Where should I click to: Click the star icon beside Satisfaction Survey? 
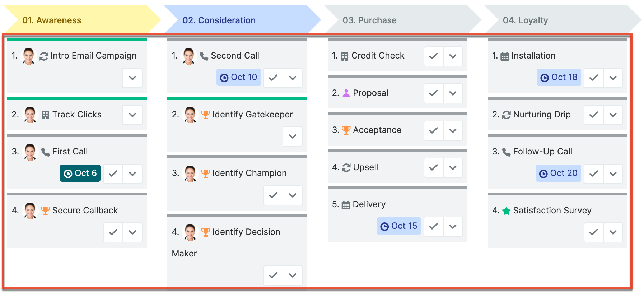[506, 211]
